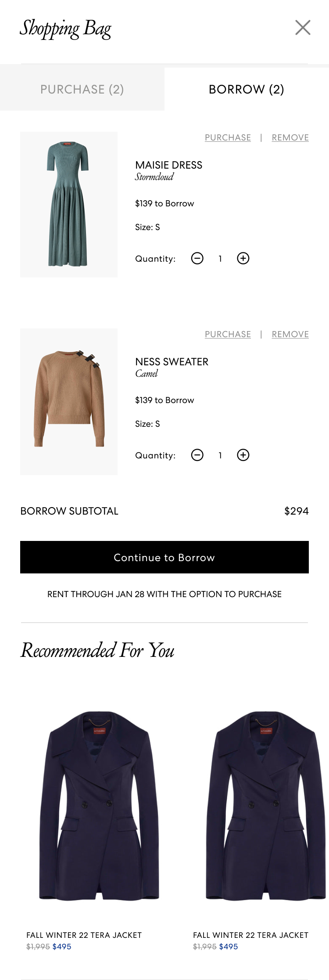Increase Ness Sweater quantity
The image size is (329, 980).
click(243, 455)
